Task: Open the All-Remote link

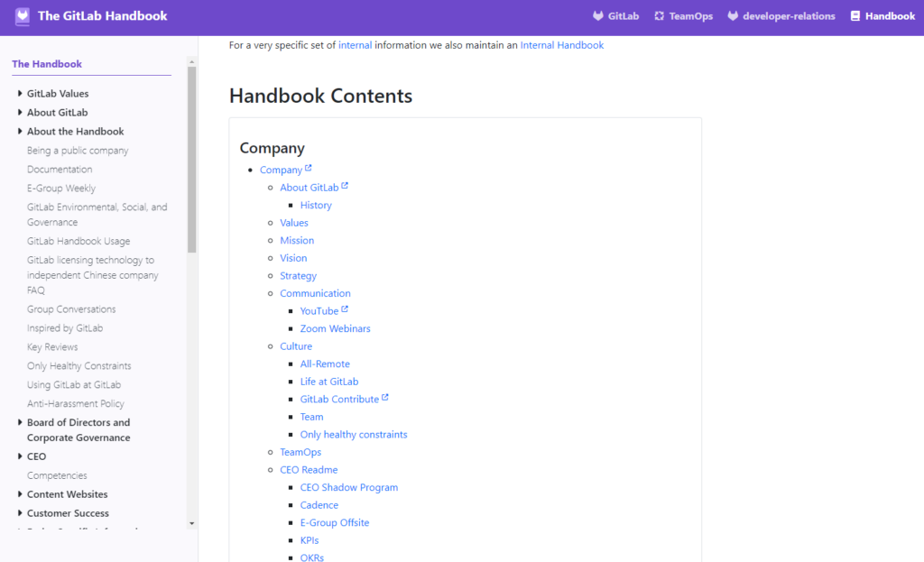Action: tap(325, 364)
